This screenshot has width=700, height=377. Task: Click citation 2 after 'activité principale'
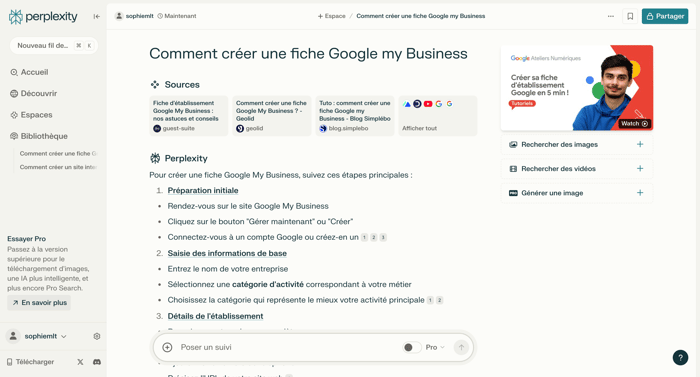[439, 300]
